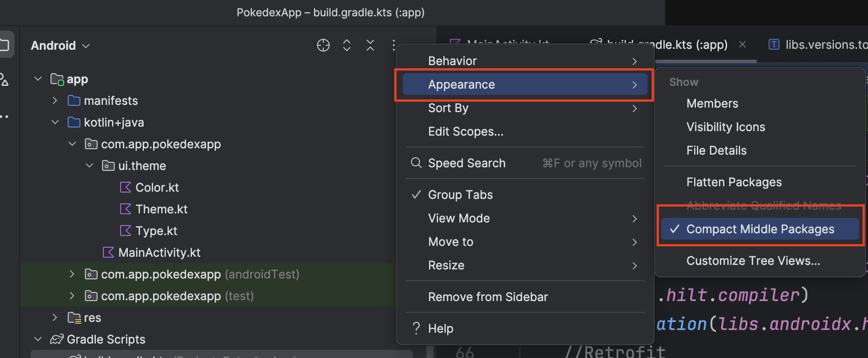The width and height of the screenshot is (868, 358).
Task: Collapse the ui.theme package
Action: [x=89, y=166]
